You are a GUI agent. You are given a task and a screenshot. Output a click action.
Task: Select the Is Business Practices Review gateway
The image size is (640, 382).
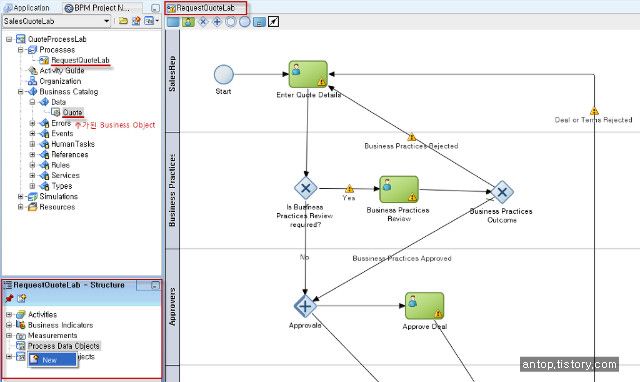click(306, 188)
